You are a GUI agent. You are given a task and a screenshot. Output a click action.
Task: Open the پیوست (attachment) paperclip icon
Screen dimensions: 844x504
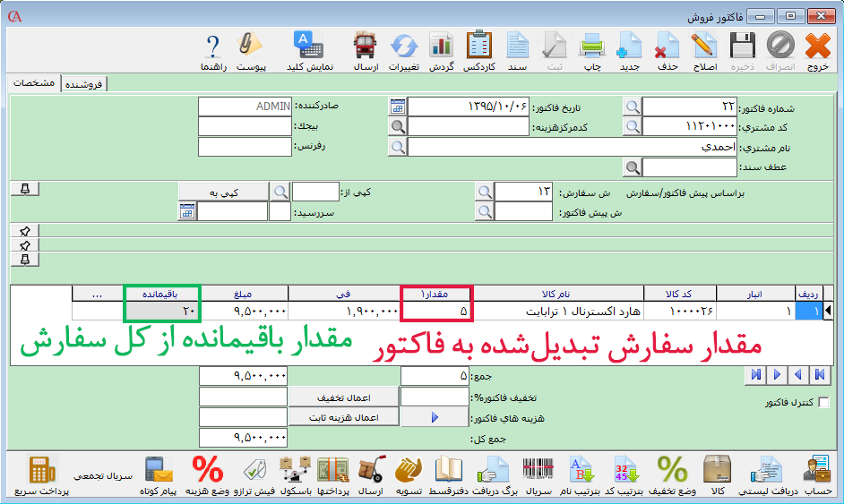coord(251,46)
